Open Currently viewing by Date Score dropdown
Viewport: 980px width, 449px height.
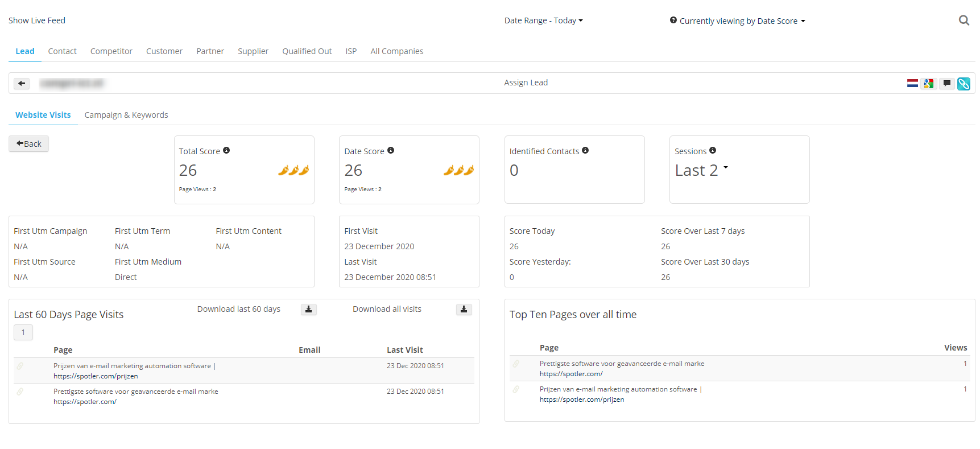742,21
